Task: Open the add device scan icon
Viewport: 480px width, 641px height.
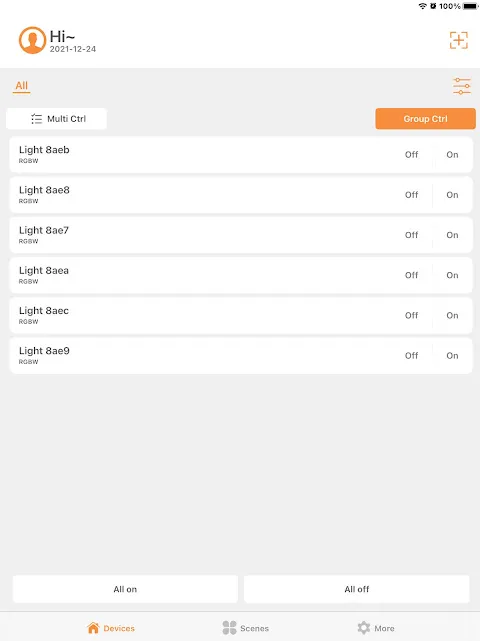Action: [459, 40]
